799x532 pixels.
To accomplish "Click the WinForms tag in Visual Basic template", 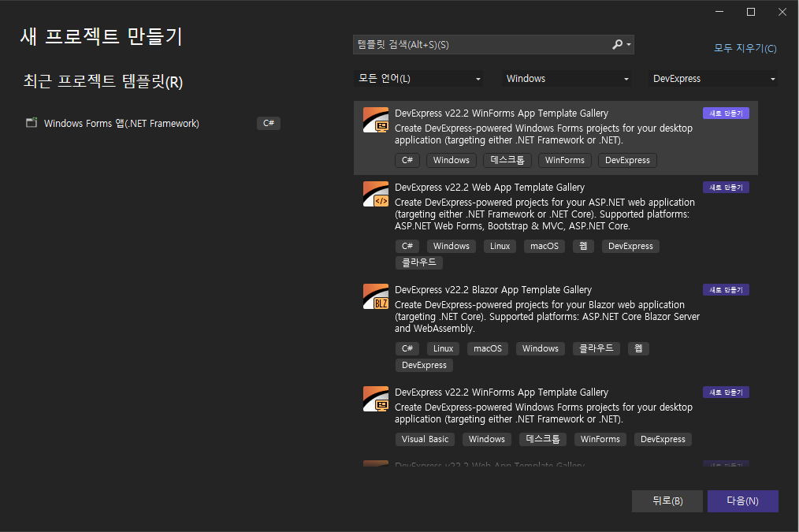I will 600,439.
